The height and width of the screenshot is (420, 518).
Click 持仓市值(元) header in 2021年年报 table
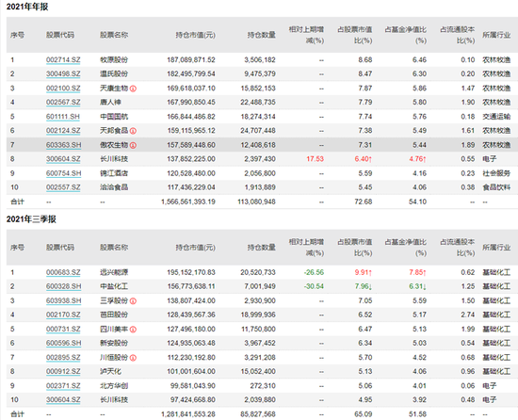[195, 35]
